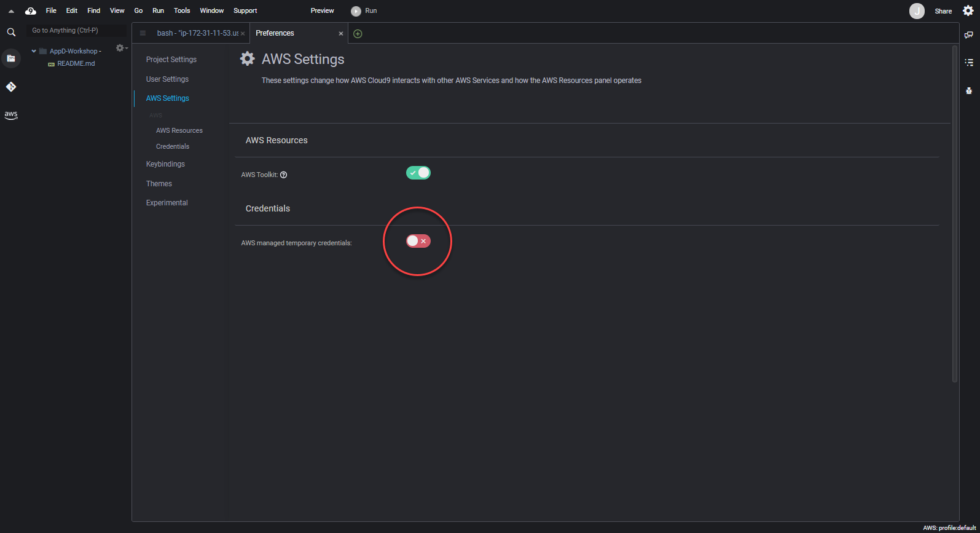This screenshot has height=533, width=980.
Task: Select the README.md file icon
Action: pos(51,64)
